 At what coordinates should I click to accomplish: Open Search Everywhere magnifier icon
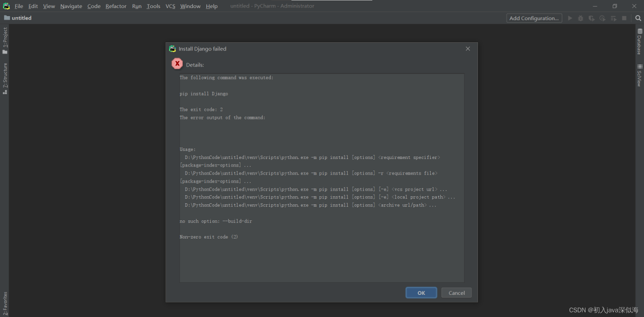tap(638, 18)
